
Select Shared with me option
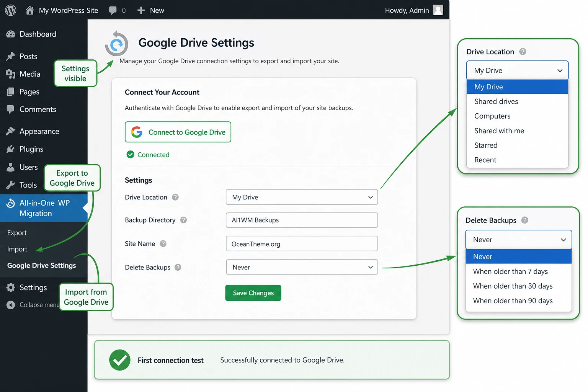pyautogui.click(x=517, y=131)
